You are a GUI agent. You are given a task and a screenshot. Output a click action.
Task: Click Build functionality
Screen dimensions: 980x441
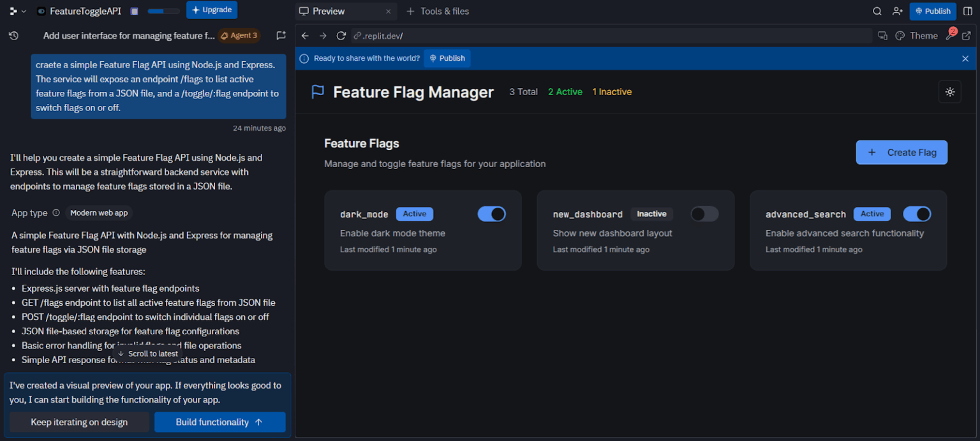(219, 422)
